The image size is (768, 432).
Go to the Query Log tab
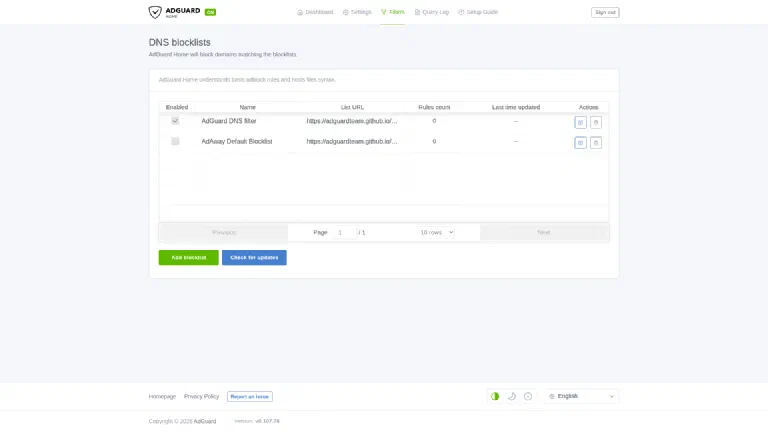click(x=432, y=12)
